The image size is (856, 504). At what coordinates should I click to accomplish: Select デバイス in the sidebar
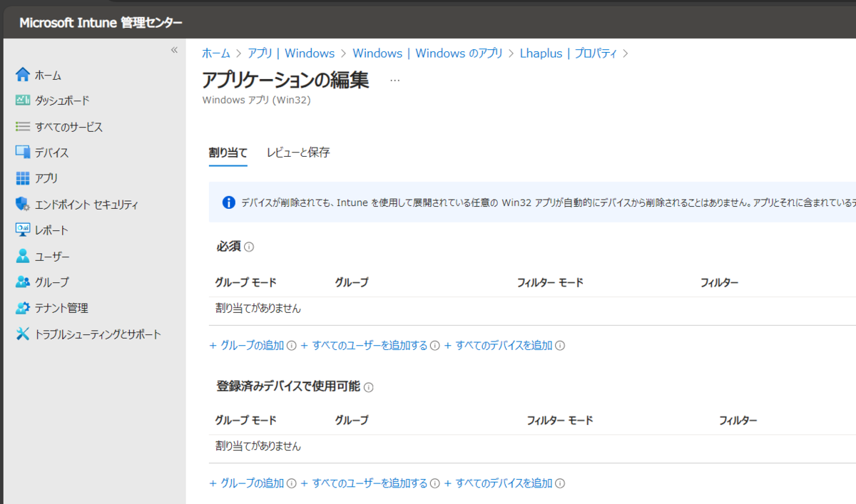pyautogui.click(x=51, y=153)
